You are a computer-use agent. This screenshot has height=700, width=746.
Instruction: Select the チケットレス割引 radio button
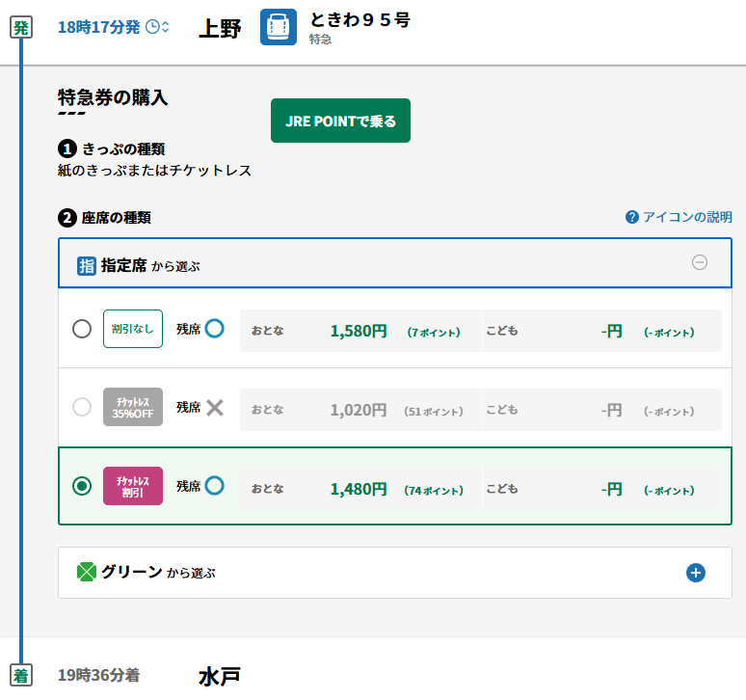tap(82, 486)
